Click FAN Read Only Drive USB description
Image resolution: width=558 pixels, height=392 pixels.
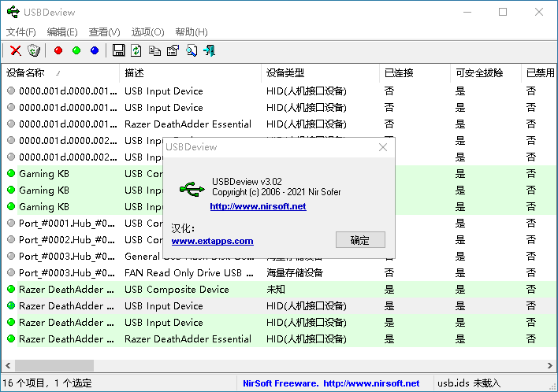pyautogui.click(x=189, y=273)
